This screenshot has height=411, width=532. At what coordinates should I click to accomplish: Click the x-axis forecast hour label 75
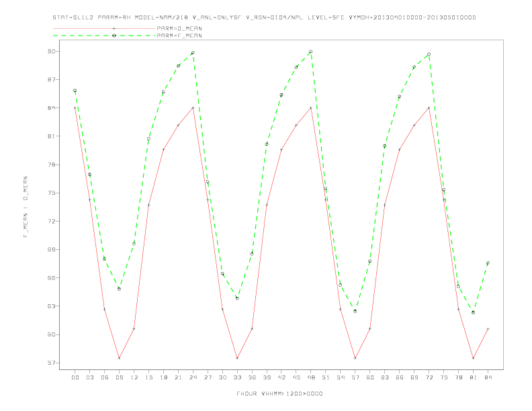[x=444, y=377]
